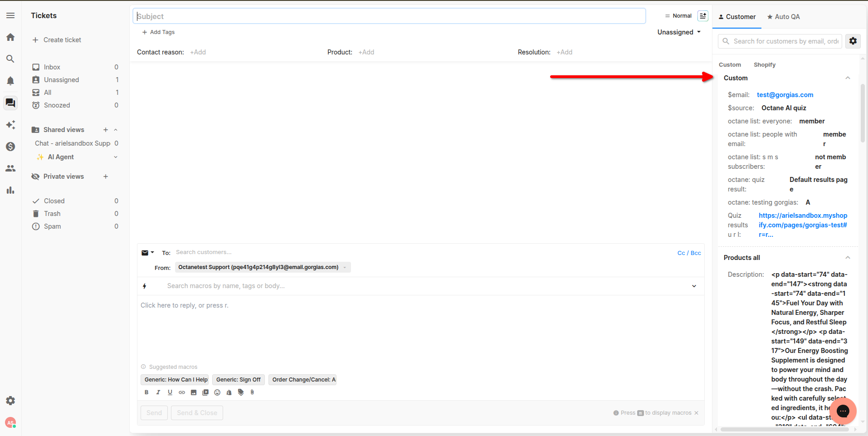Image resolution: width=868 pixels, height=436 pixels.
Task: Toggle underline formatting in reply
Action: [170, 392]
